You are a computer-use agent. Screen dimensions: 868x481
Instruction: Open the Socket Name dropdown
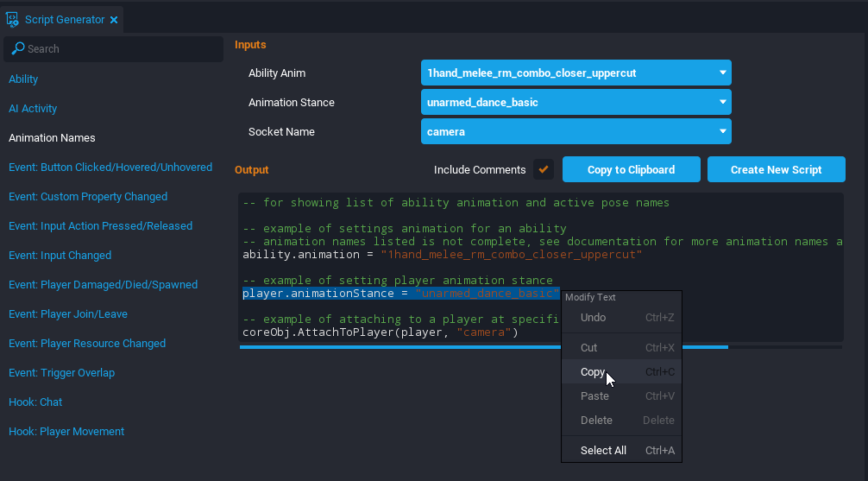point(576,132)
